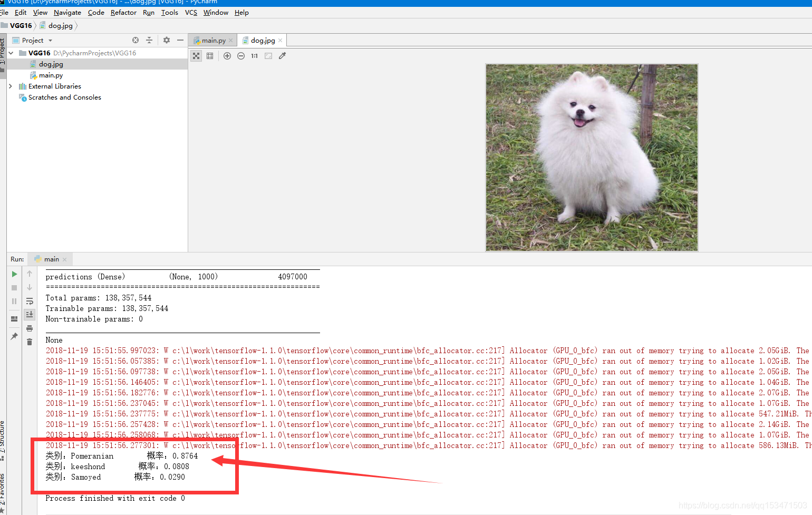The width and height of the screenshot is (812, 515).
Task: Open Project panel settings gear
Action: point(167,40)
